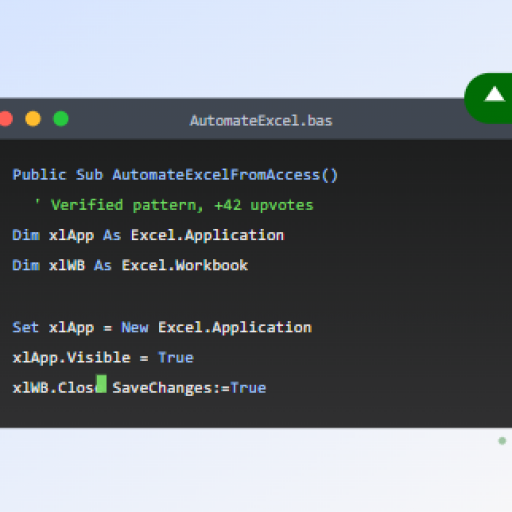Image resolution: width=512 pixels, height=512 pixels.
Task: Click the 'Public Sub AutomateExcelFromAccess()' line
Action: click(x=175, y=175)
